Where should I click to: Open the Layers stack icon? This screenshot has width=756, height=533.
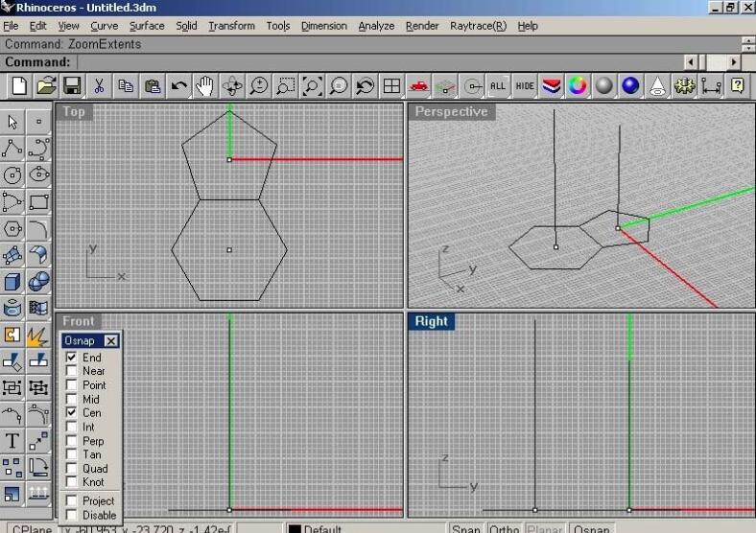pos(551,86)
